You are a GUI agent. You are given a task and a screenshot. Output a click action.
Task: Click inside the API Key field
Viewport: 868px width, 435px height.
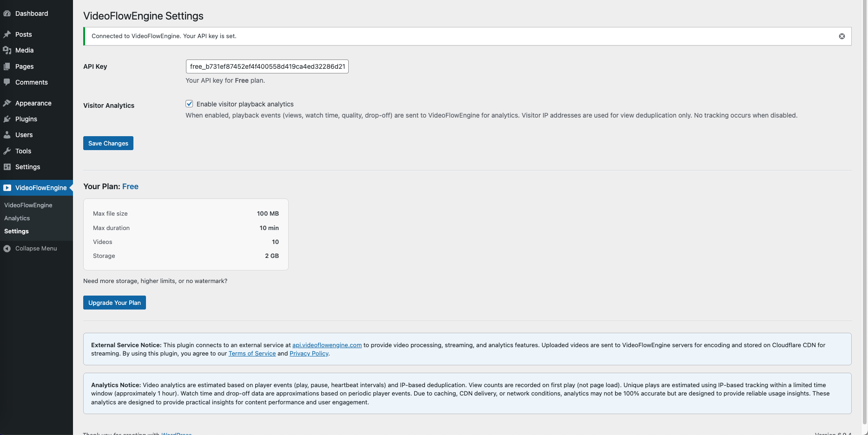point(266,66)
